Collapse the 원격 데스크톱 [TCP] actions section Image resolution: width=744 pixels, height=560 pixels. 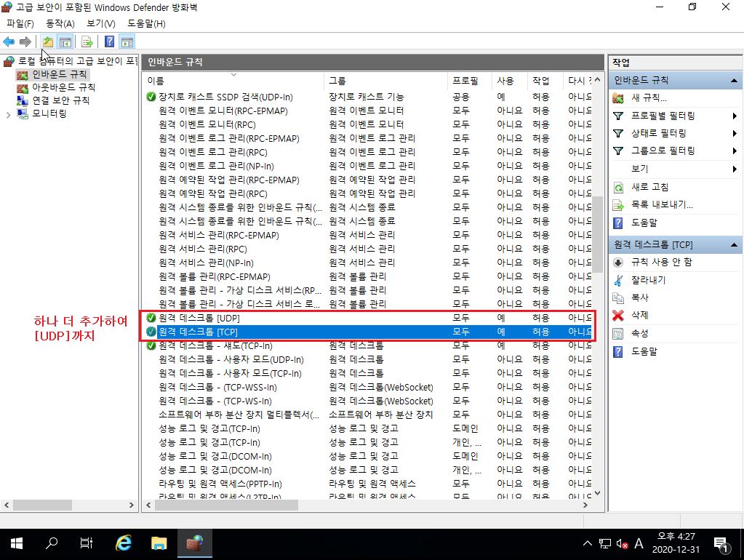click(734, 245)
